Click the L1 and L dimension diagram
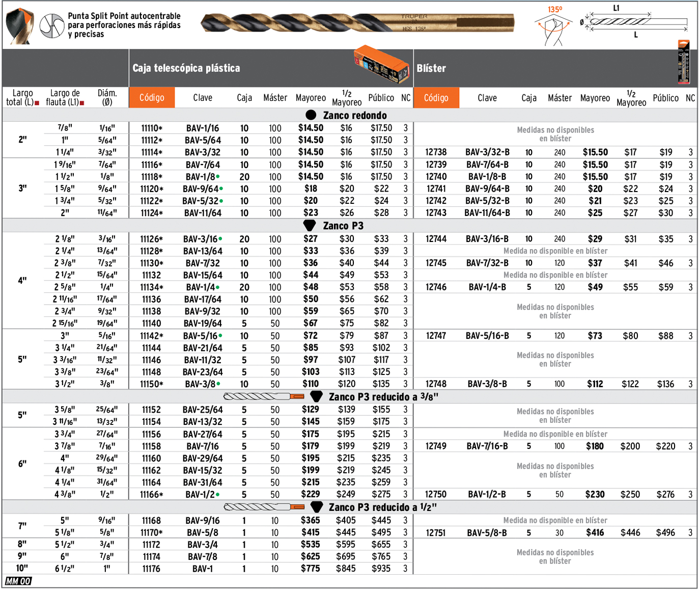This screenshot has width=700, height=592. click(x=635, y=22)
